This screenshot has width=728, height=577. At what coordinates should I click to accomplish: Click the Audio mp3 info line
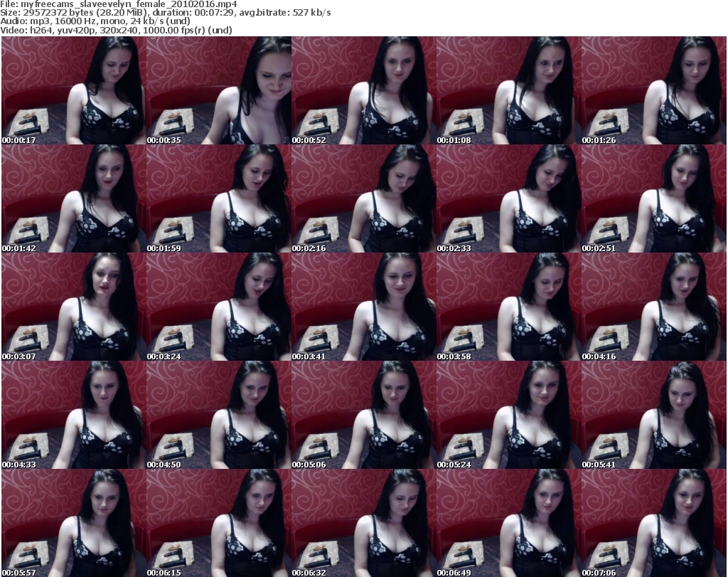(95, 21)
